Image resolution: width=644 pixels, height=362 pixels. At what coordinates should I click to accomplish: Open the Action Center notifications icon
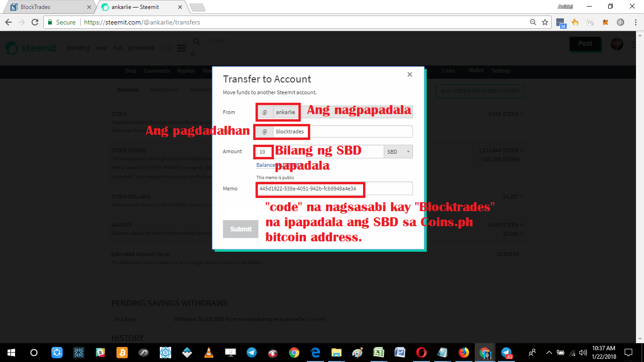point(628,352)
